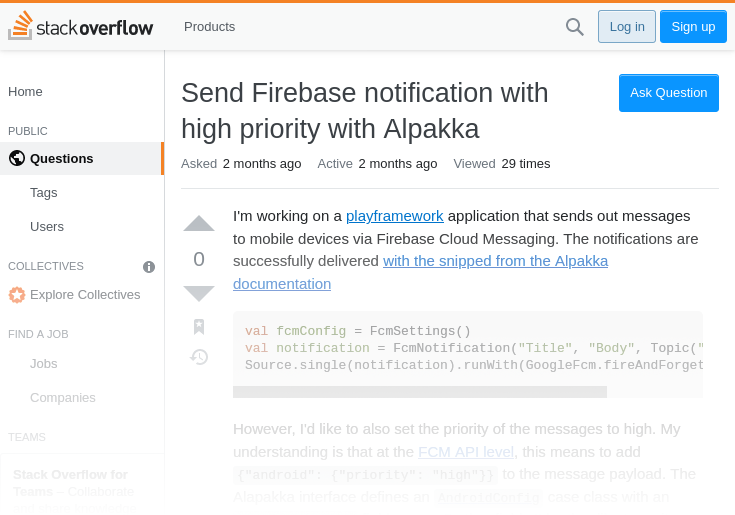
Task: Open the search magnifier icon
Action: [x=574, y=27]
